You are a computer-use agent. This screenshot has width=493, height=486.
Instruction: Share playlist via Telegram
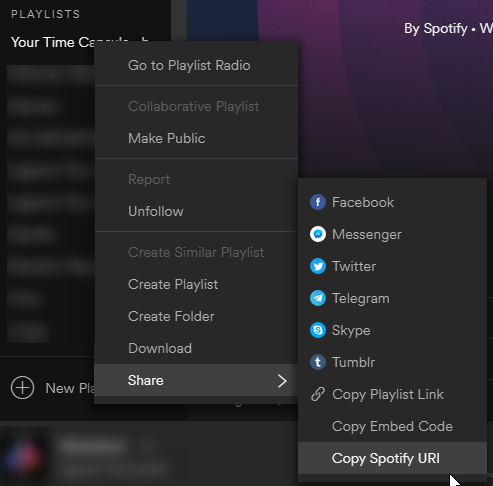(392, 298)
